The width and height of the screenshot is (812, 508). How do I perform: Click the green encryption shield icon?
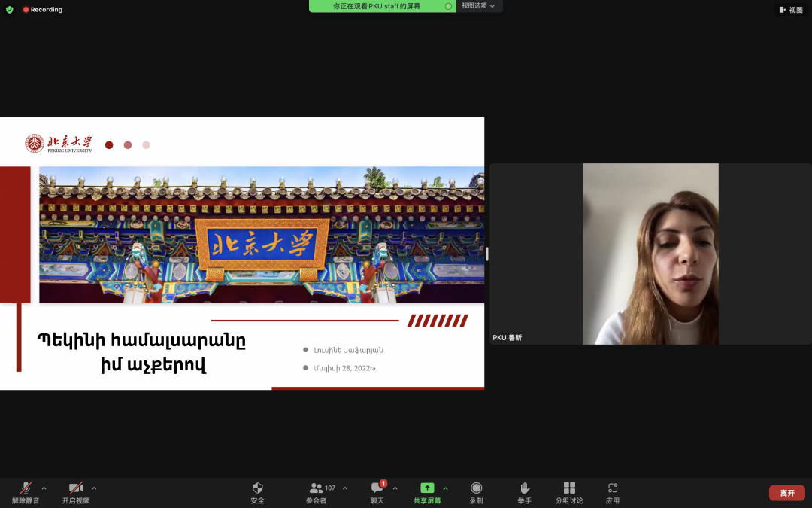[x=9, y=9]
